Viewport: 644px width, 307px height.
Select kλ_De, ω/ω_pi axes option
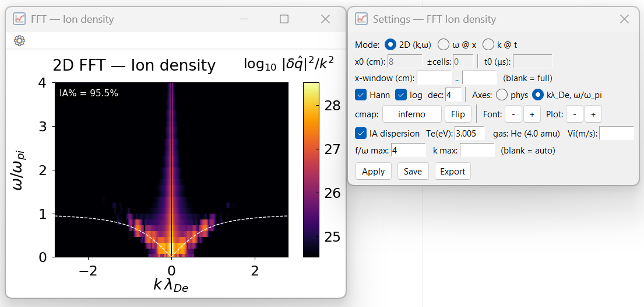567,95
